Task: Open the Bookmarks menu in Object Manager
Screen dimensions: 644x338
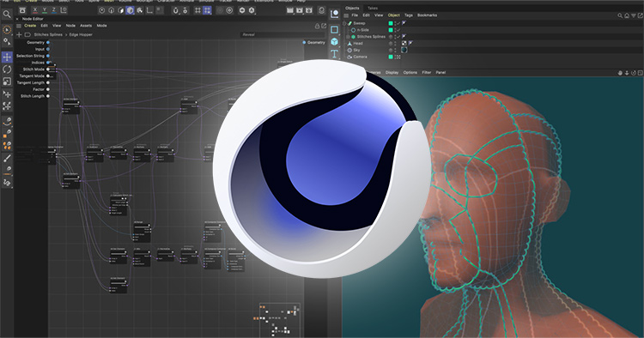Action: (427, 15)
